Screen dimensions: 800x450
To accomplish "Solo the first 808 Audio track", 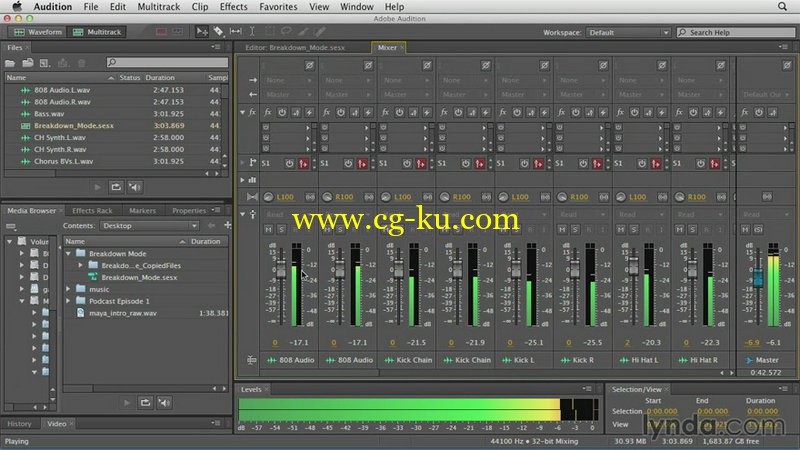I will pos(281,230).
